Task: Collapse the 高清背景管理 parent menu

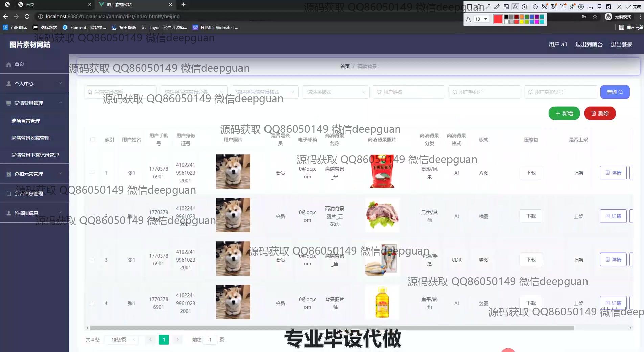Action: tap(34, 103)
